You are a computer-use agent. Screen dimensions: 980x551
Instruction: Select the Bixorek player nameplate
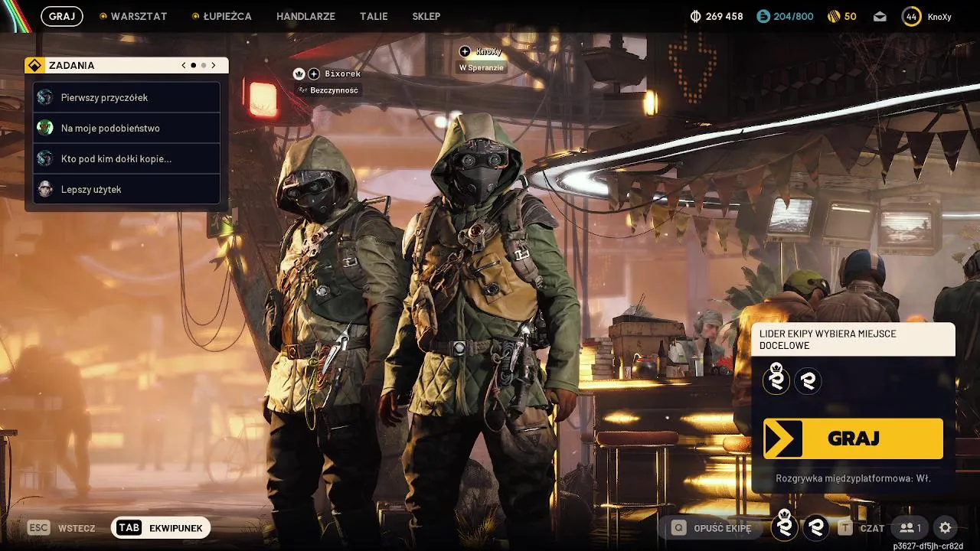[x=342, y=74]
